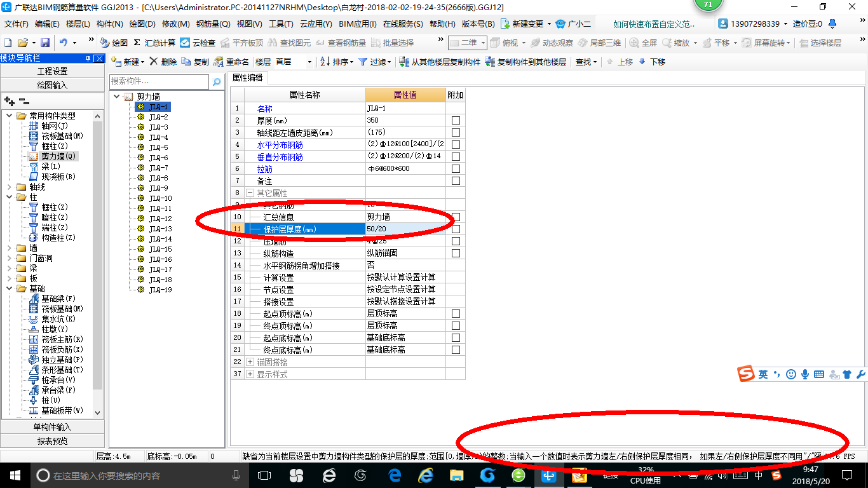Move item down with 下移

(652, 62)
